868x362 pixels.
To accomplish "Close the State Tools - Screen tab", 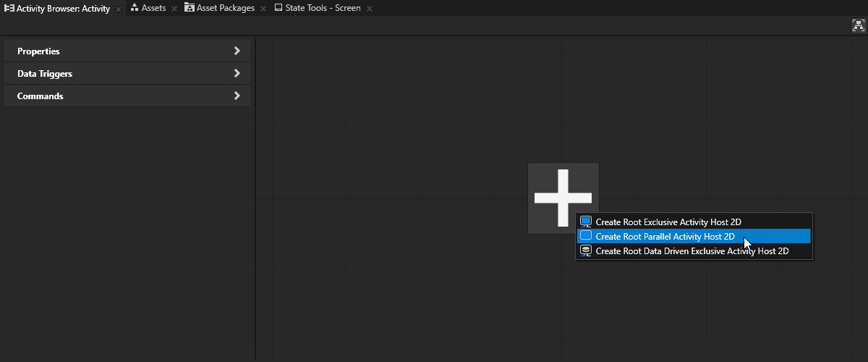I will coord(370,9).
